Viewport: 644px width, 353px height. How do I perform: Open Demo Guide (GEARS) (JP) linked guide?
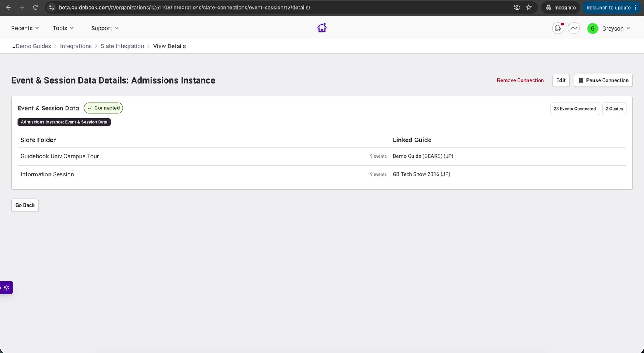(x=423, y=156)
